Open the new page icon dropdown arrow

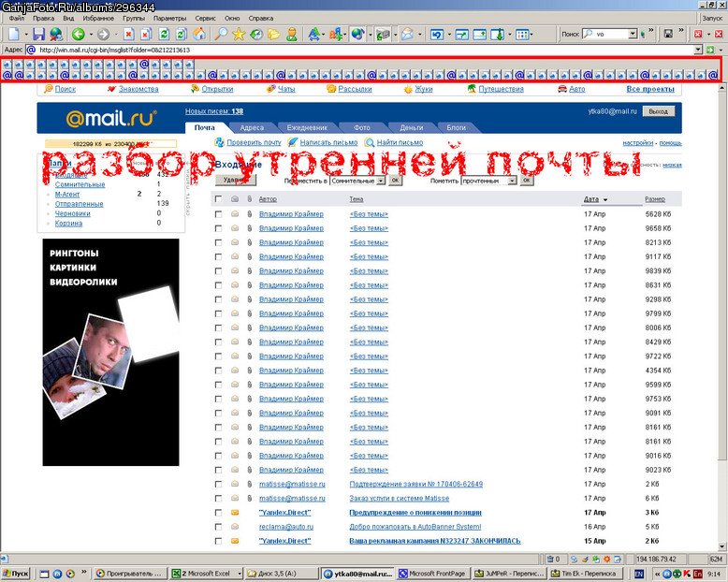point(26,35)
